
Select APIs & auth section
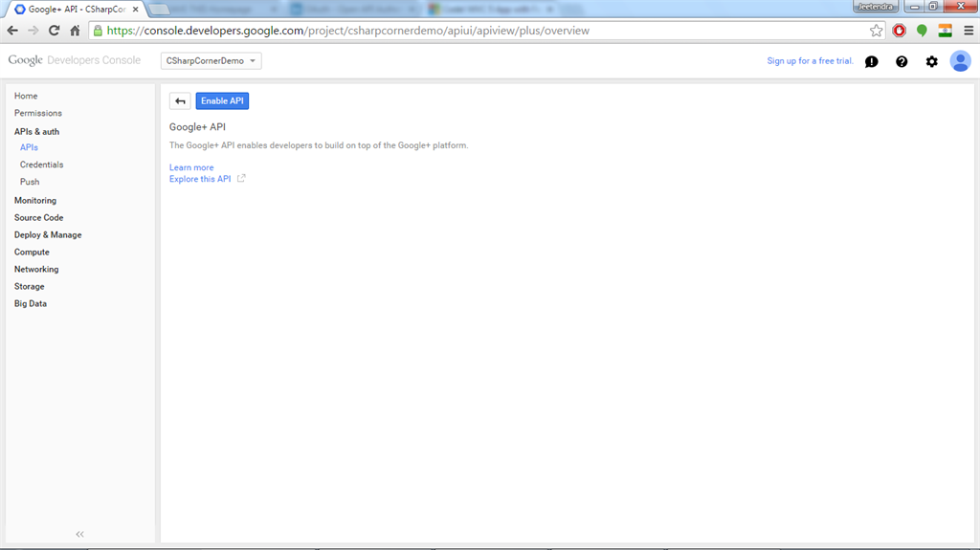click(x=37, y=132)
